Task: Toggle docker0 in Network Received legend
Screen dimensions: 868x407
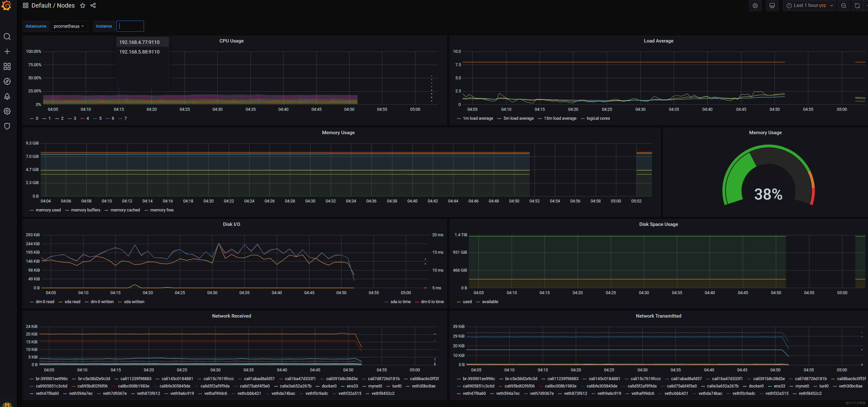Action: [329, 386]
